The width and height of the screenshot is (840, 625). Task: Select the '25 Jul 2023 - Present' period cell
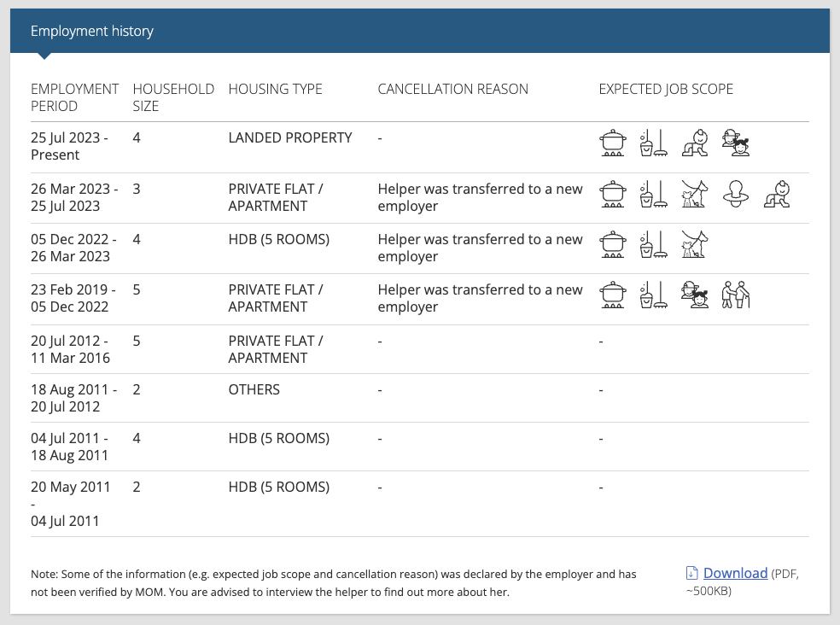point(69,146)
